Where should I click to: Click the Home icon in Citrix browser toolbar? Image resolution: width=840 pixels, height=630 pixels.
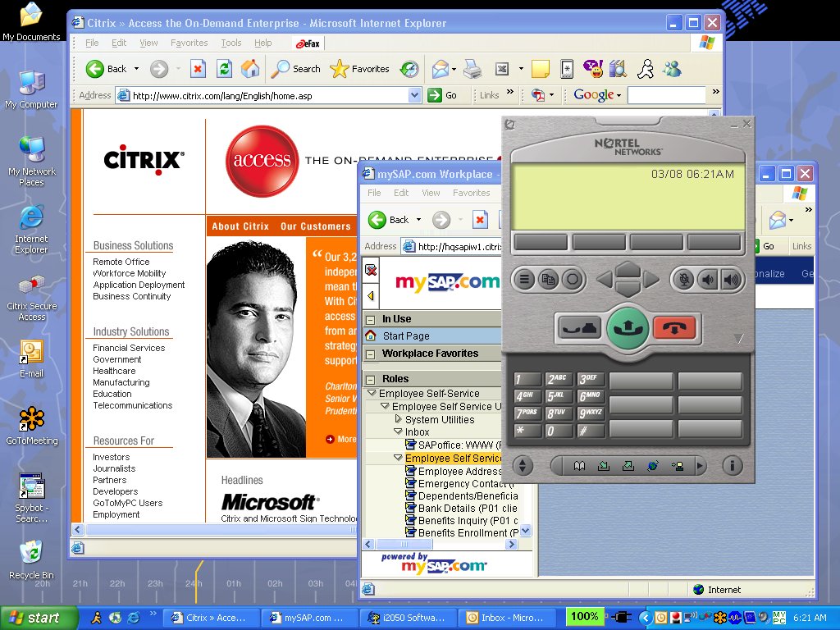[x=249, y=69]
